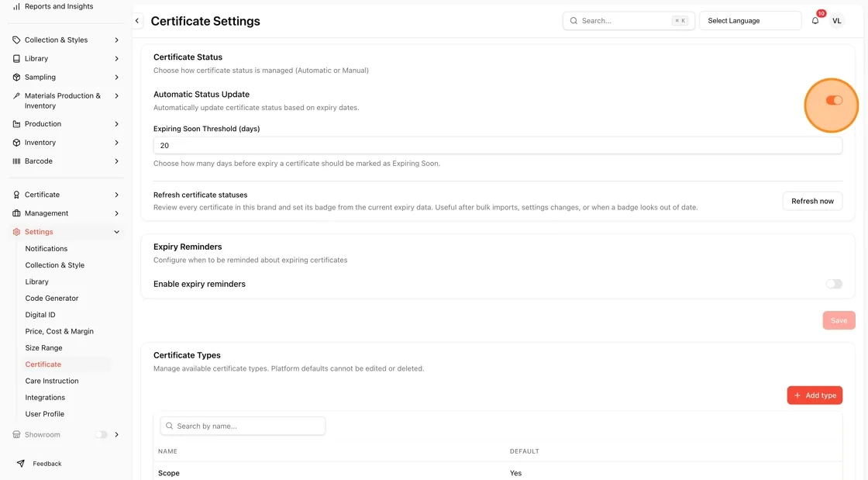Click the magnifier icon in top search
This screenshot has height=480, width=868.
coord(573,21)
